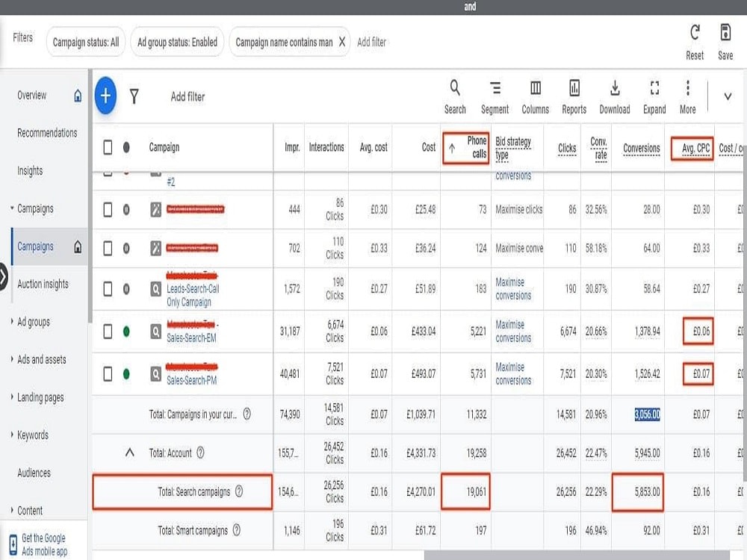Toggle select-all checkbox in table header
747x560 pixels.
tap(108, 147)
